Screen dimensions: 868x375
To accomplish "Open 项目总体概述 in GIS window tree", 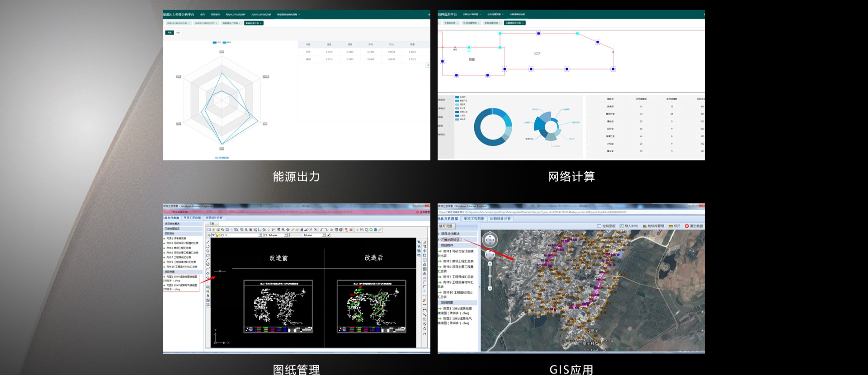I will pos(450,234).
